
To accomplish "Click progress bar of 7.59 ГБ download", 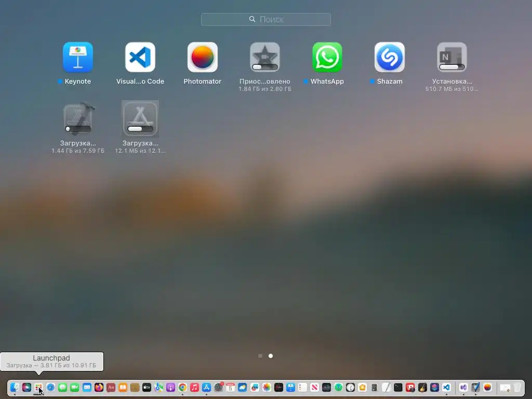I will 78,129.
